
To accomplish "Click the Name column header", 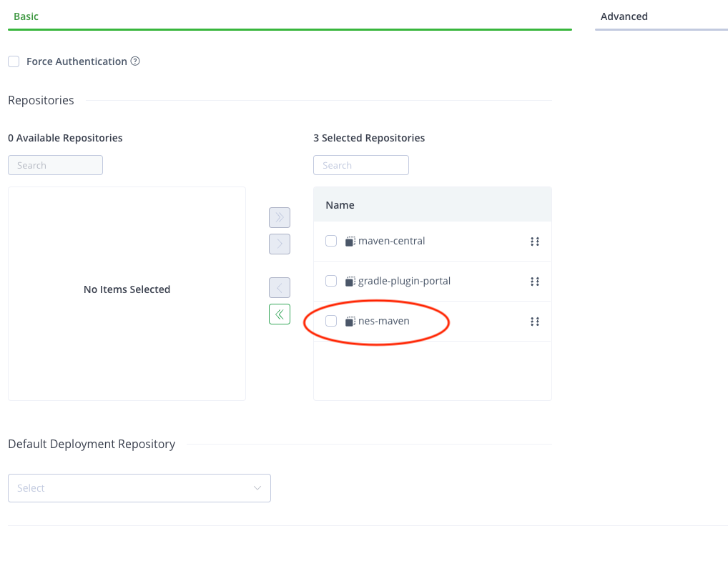I will [339, 204].
